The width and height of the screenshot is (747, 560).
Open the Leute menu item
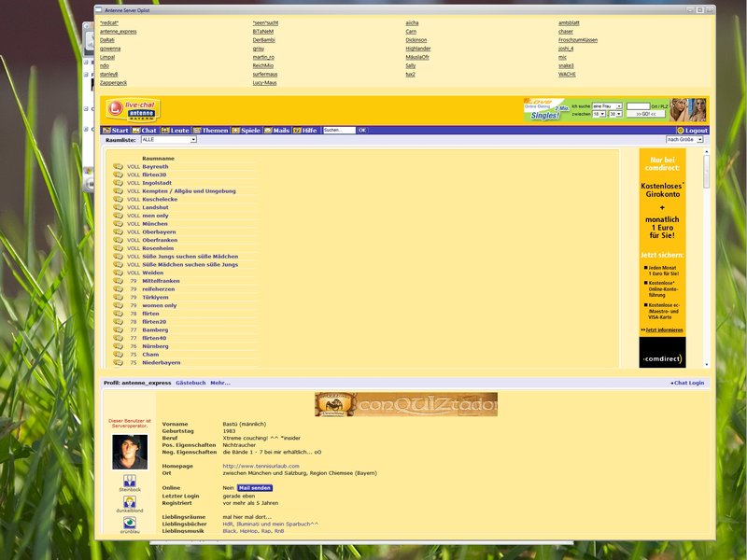(175, 131)
